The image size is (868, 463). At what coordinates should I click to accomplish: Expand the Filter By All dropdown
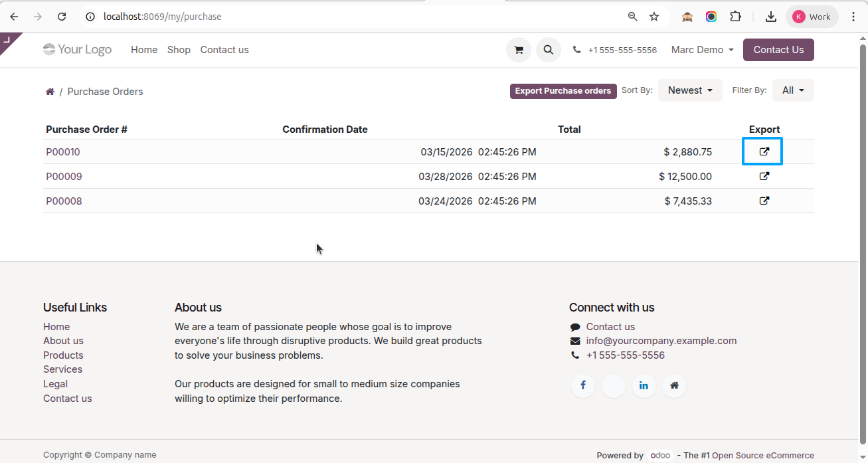[x=793, y=90]
